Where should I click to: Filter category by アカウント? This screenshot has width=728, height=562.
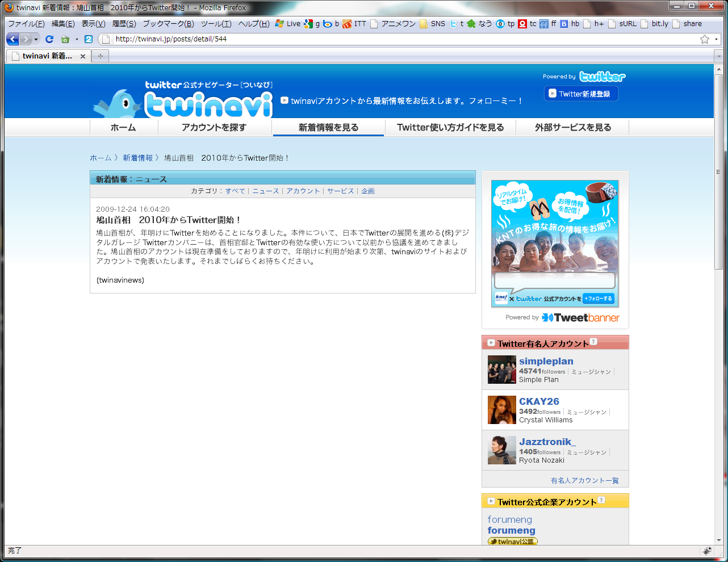pos(303,191)
